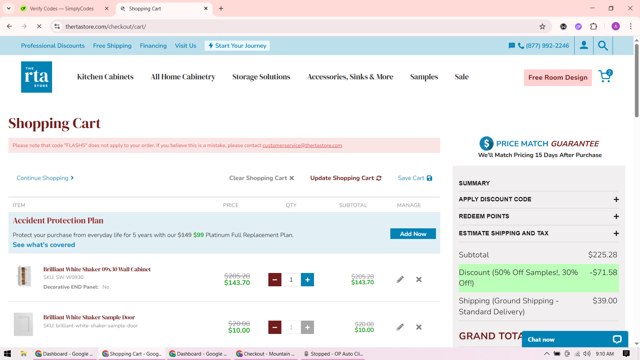Click the Sample Door product thumbnail
The image size is (640, 360).
[x=23, y=324]
